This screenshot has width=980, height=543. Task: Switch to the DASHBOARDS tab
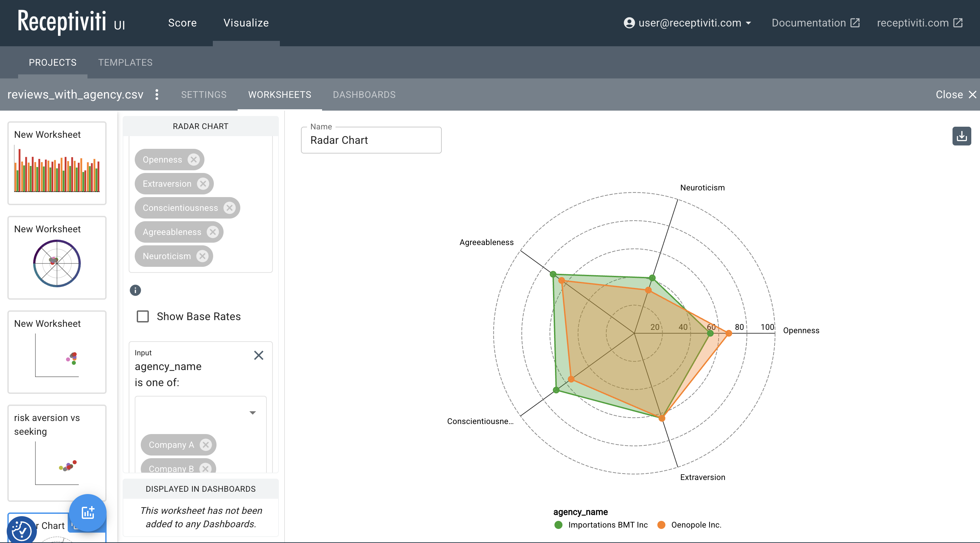[364, 95]
